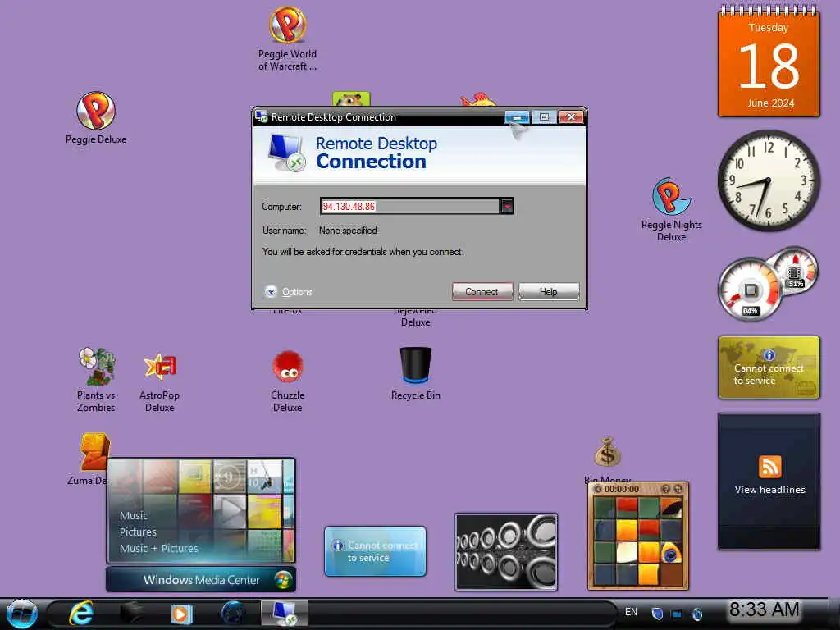Launch Plants vs Zombies shortcut
Image resolution: width=840 pixels, height=630 pixels.
96,380
